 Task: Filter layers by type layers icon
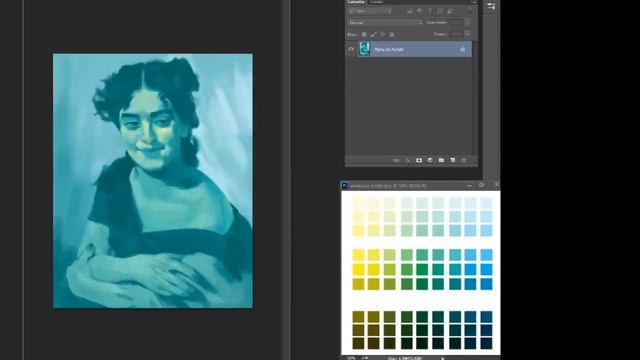click(x=430, y=11)
